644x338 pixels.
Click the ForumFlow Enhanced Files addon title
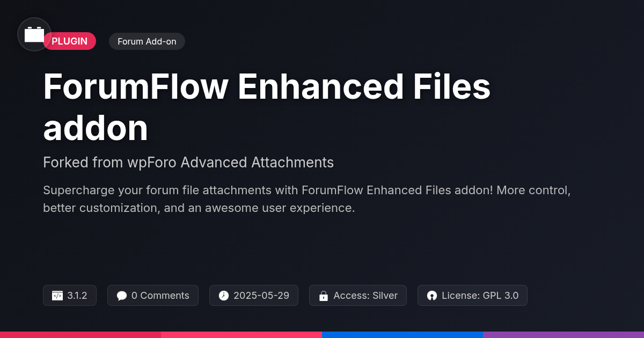point(267,107)
